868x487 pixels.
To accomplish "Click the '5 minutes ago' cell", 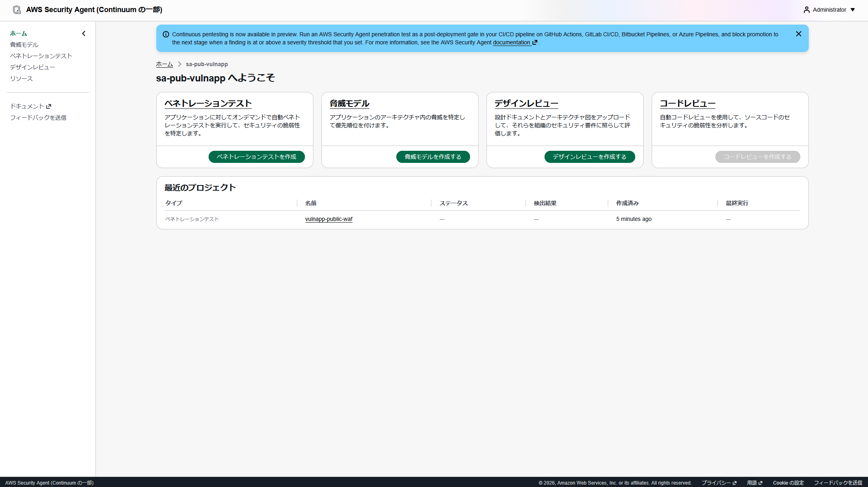I will 634,219.
